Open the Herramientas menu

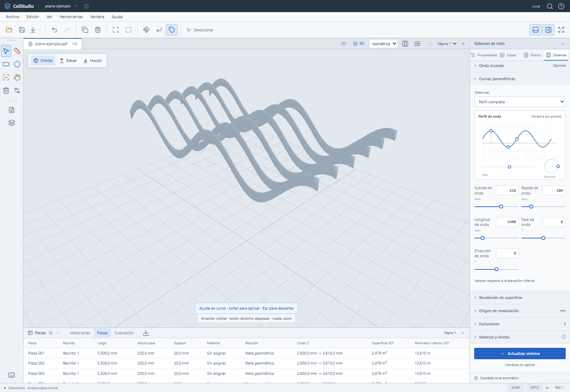pyautogui.click(x=71, y=17)
